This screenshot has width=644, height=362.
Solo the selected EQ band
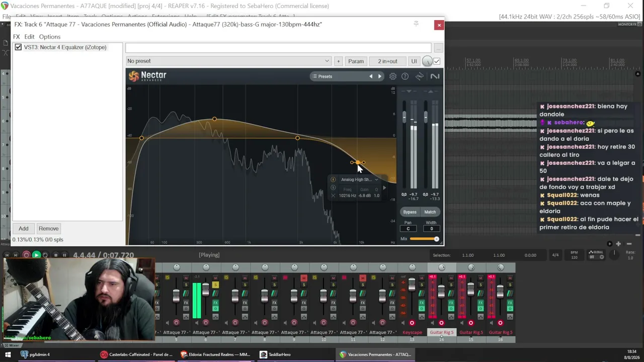[x=333, y=188]
